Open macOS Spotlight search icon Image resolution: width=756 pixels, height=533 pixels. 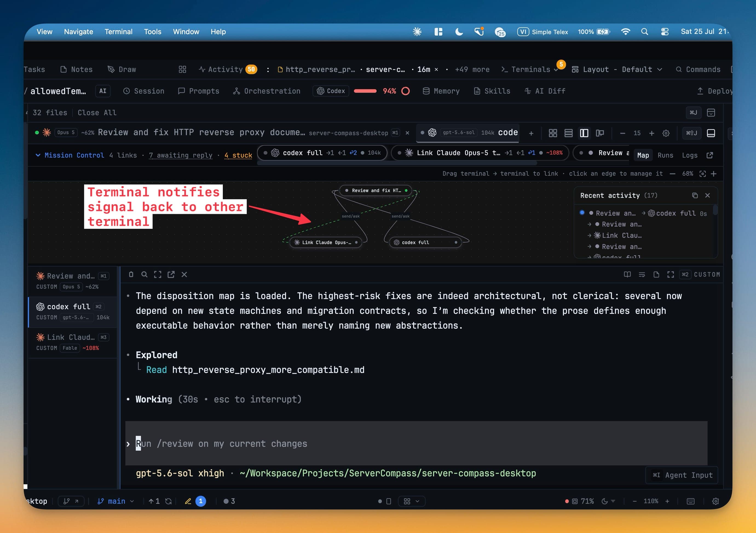(x=644, y=32)
